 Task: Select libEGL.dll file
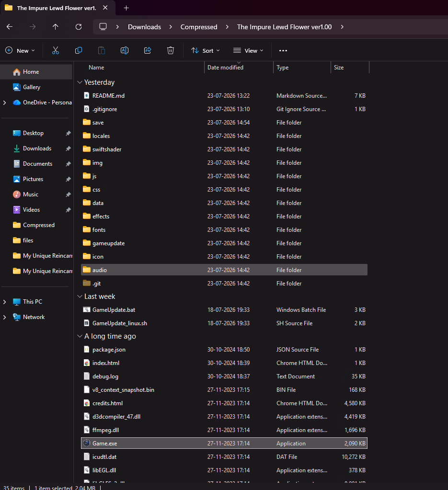pyautogui.click(x=224, y=470)
